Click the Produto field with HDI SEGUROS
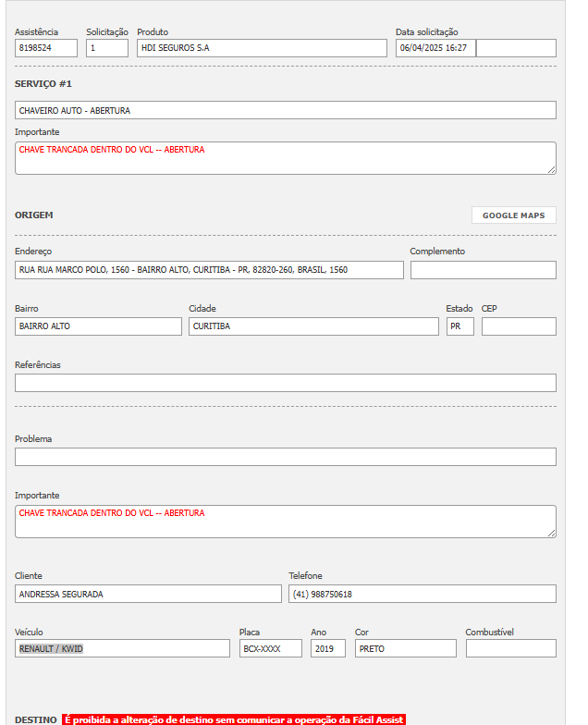Viewport: 588px width, 725px height. point(262,48)
